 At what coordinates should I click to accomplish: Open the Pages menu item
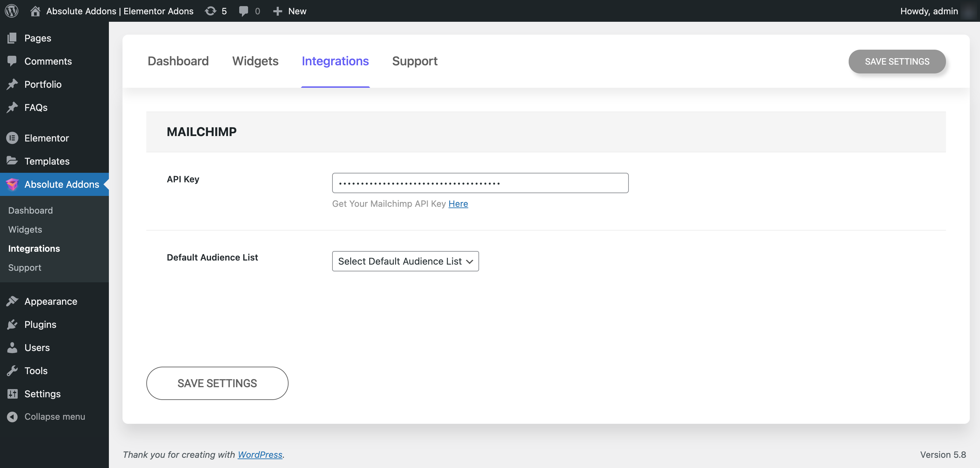(x=38, y=38)
